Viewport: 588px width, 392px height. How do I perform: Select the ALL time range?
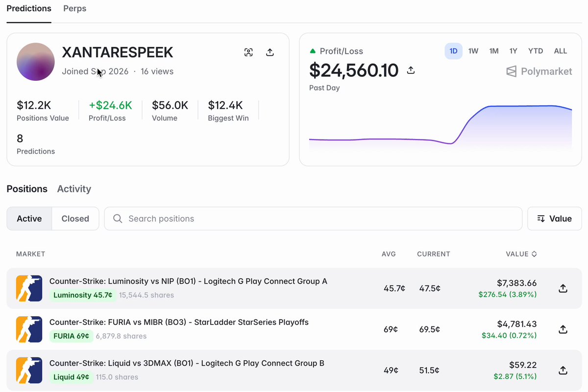pyautogui.click(x=561, y=51)
